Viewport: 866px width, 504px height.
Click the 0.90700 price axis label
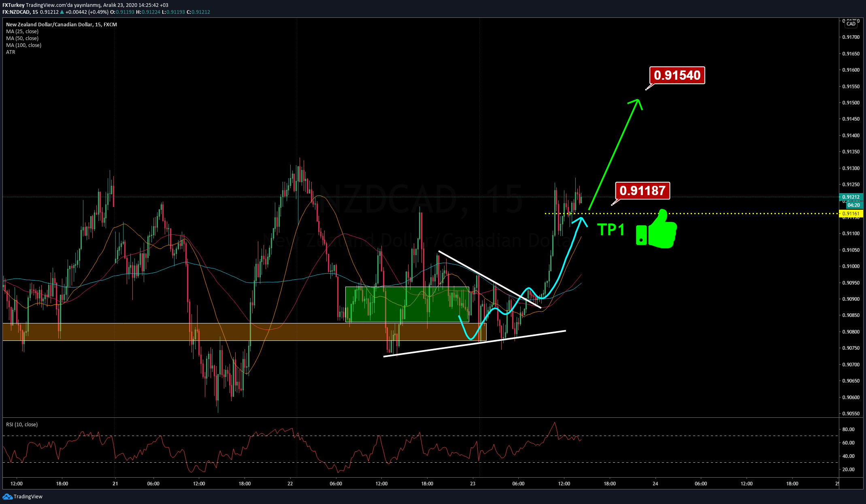pos(851,365)
